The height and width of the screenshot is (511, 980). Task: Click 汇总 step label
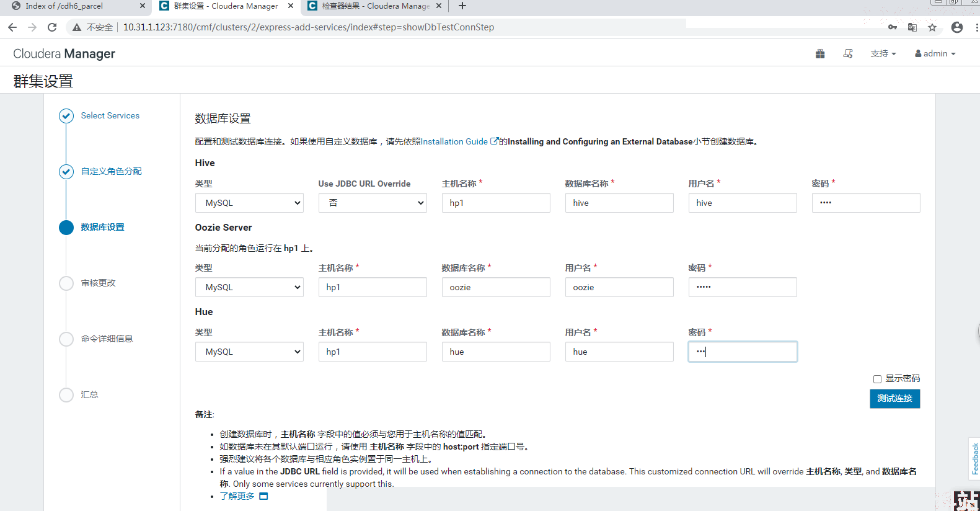(90, 394)
